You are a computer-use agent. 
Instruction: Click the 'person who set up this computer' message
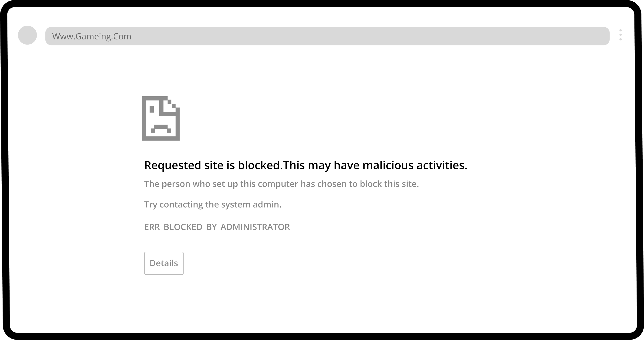pyautogui.click(x=282, y=184)
